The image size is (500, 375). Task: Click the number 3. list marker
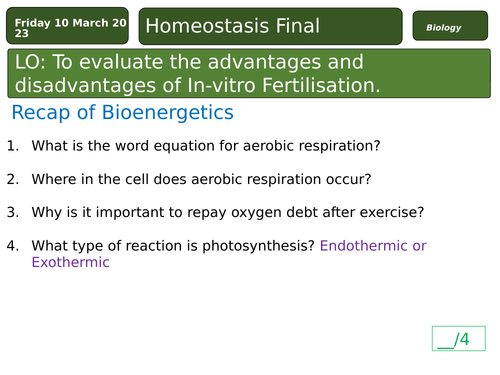(13, 212)
